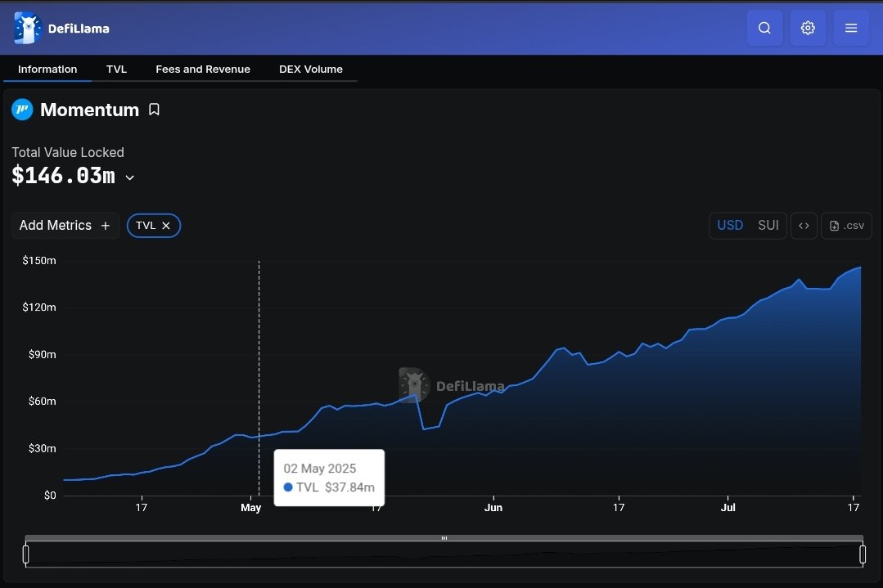Click the $90m axis label
883x588 pixels.
pos(43,354)
